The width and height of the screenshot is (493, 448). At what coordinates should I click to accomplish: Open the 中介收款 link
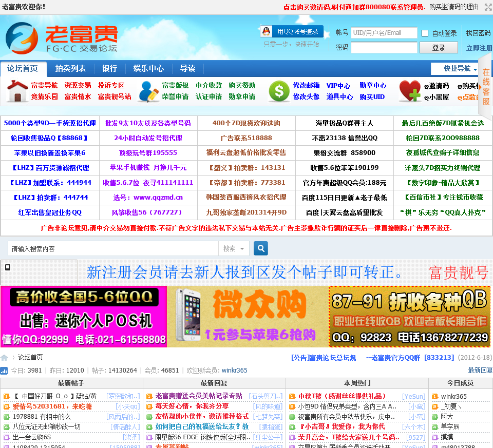coord(209,86)
